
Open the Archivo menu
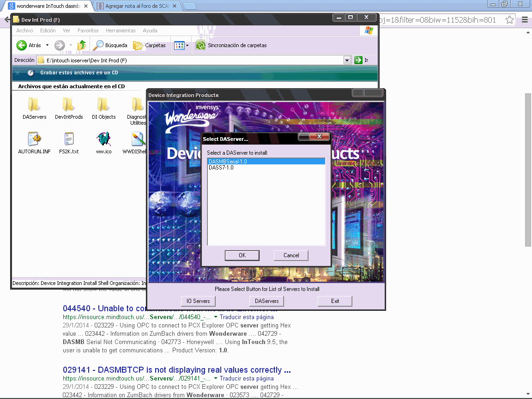pyautogui.click(x=25, y=30)
